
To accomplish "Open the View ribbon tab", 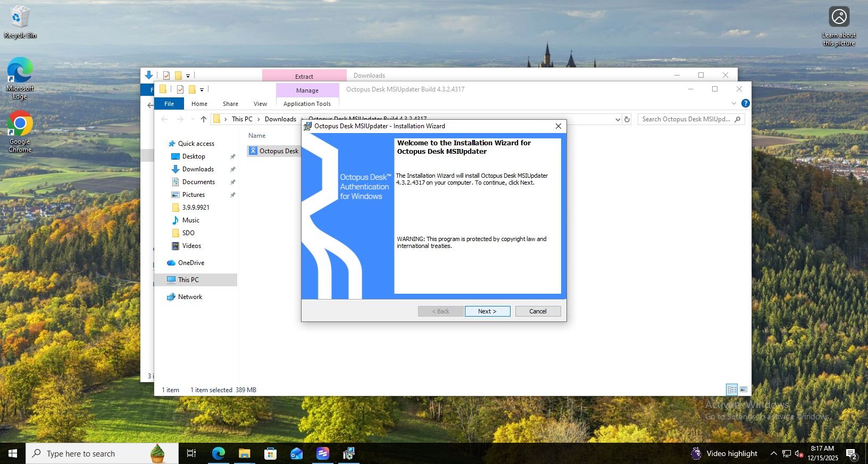I will [x=260, y=104].
